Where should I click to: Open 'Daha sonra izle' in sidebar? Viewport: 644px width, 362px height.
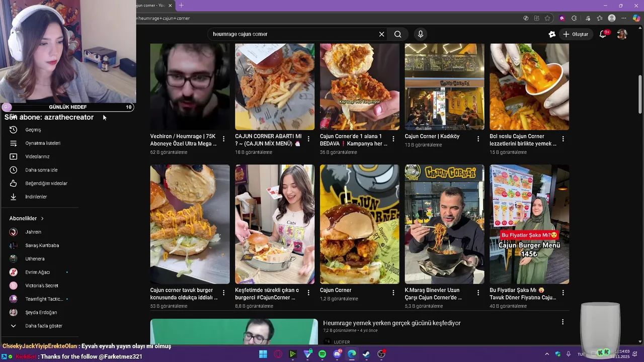(x=40, y=170)
